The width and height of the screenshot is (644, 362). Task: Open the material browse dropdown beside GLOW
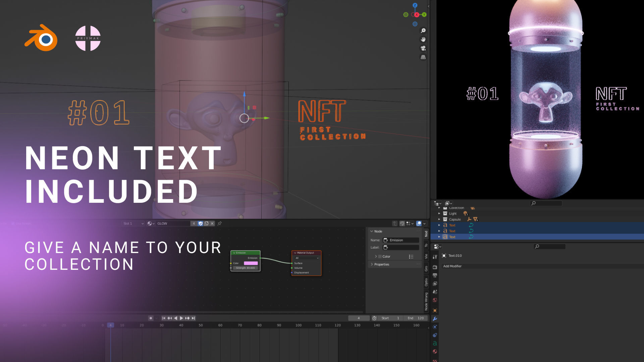[x=151, y=224]
